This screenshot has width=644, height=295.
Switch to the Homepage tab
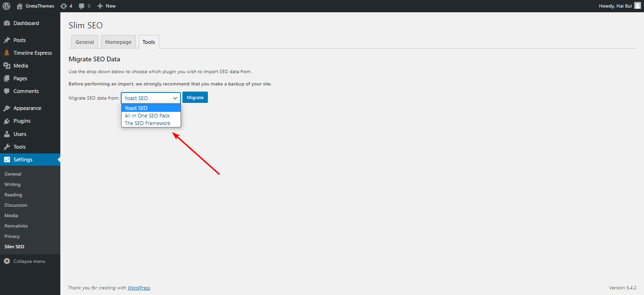coord(118,42)
